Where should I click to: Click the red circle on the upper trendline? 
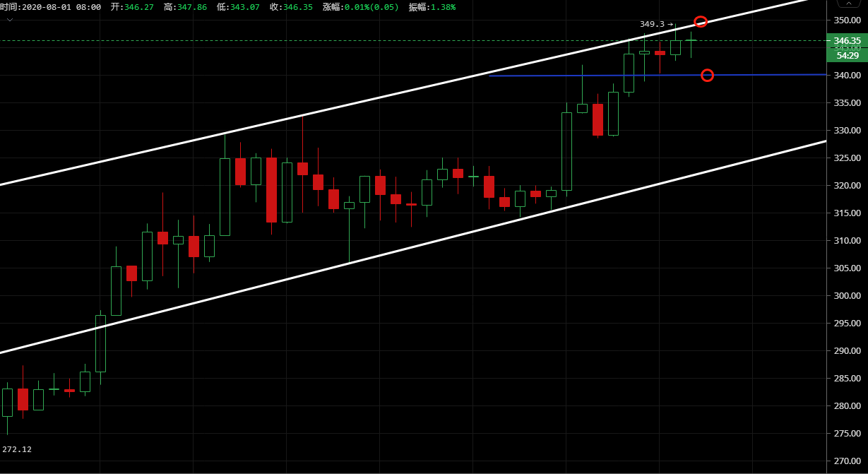pos(700,21)
